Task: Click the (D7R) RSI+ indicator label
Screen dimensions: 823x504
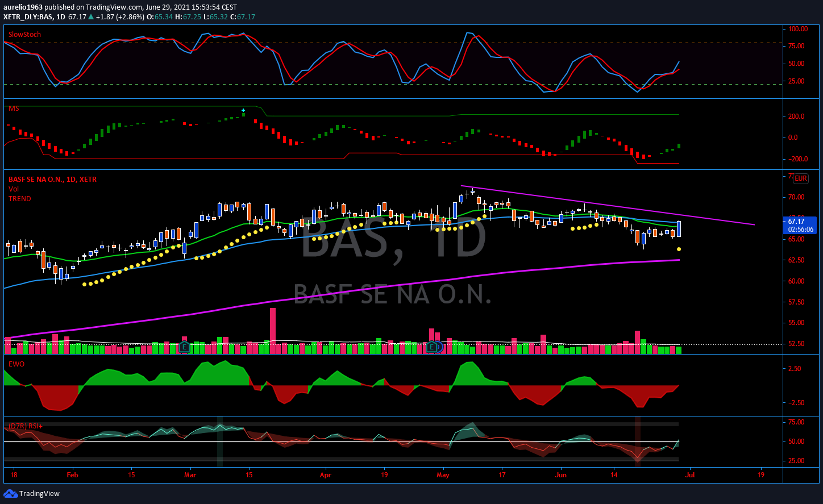Action: coord(26,426)
